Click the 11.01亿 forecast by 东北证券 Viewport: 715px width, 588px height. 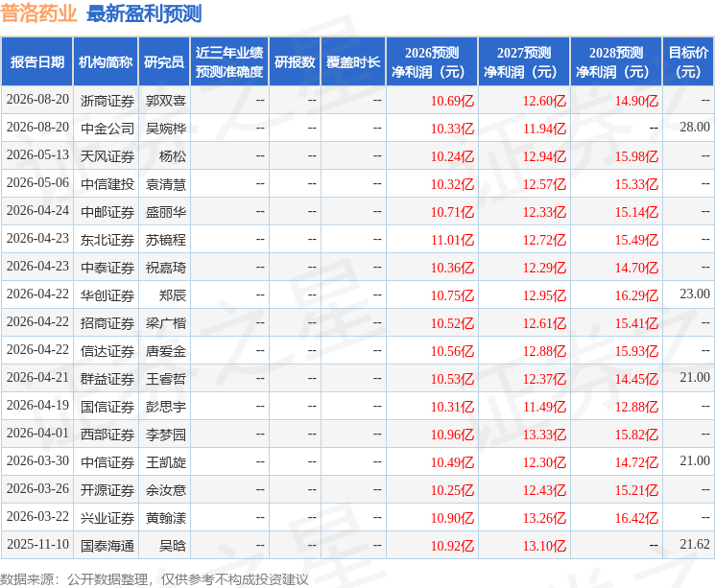[452, 240]
